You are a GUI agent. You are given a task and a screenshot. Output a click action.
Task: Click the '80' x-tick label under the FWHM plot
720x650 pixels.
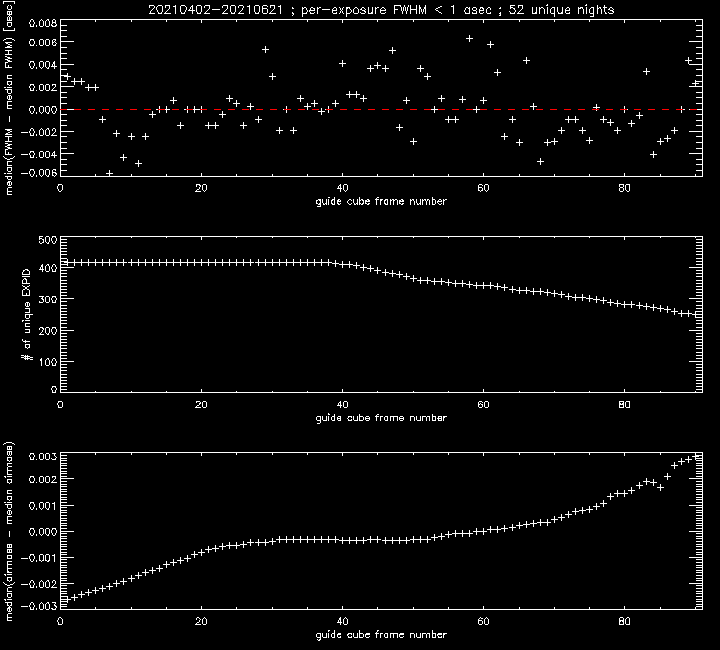(x=624, y=188)
